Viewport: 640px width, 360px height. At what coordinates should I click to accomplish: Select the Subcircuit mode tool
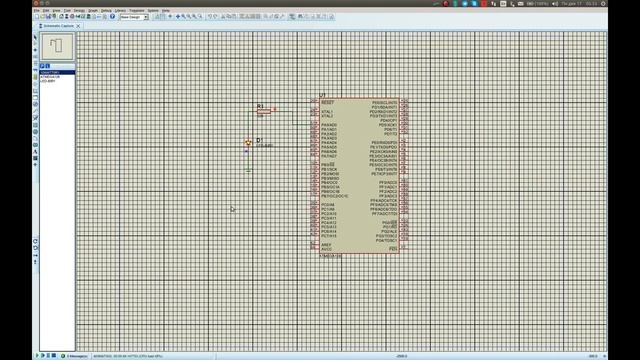36,77
